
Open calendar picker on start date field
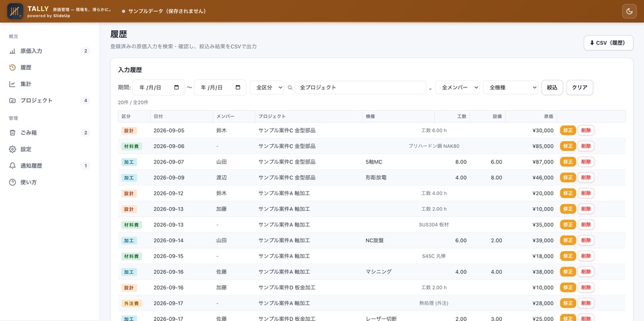point(177,87)
